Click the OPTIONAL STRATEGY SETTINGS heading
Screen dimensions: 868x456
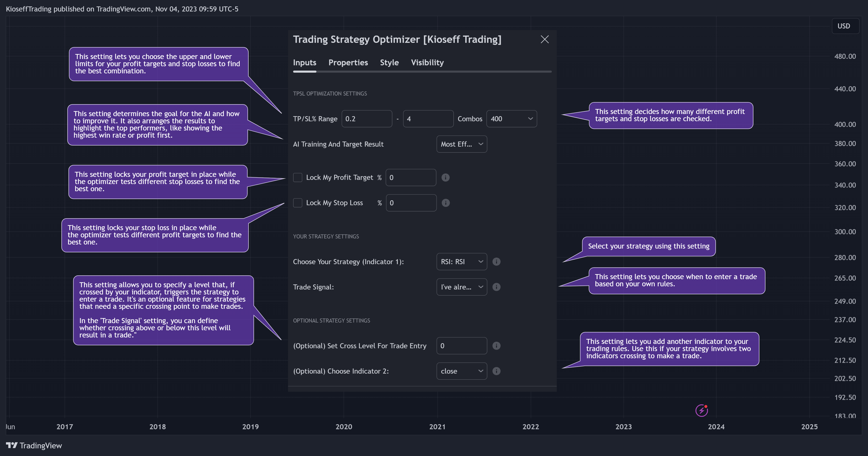(331, 320)
